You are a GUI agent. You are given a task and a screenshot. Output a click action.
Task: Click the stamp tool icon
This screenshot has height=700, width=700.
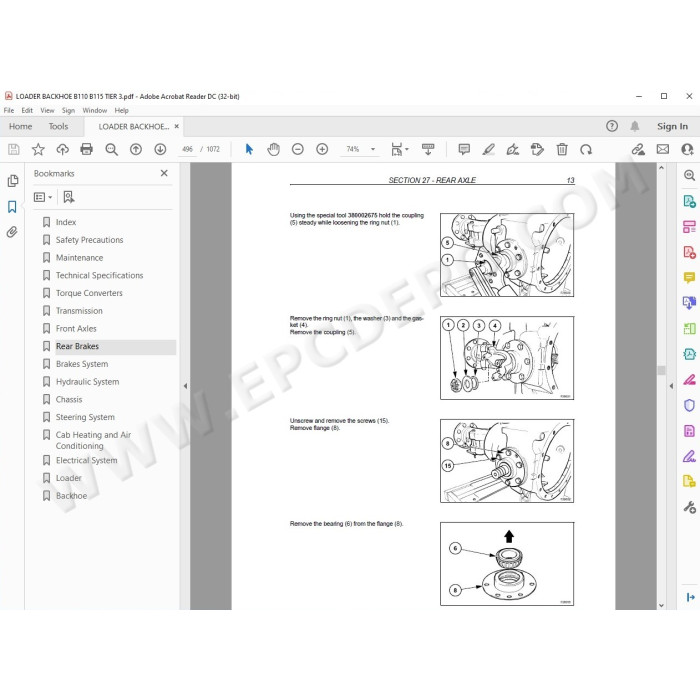click(537, 149)
